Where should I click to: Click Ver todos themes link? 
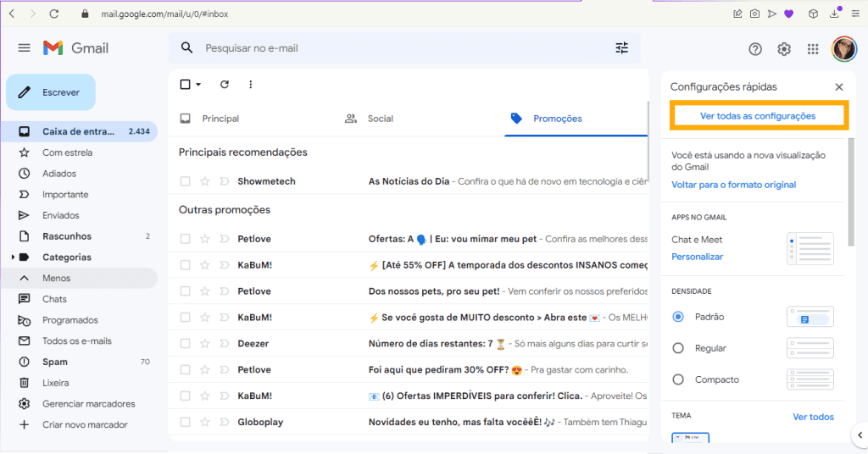pos(813,417)
